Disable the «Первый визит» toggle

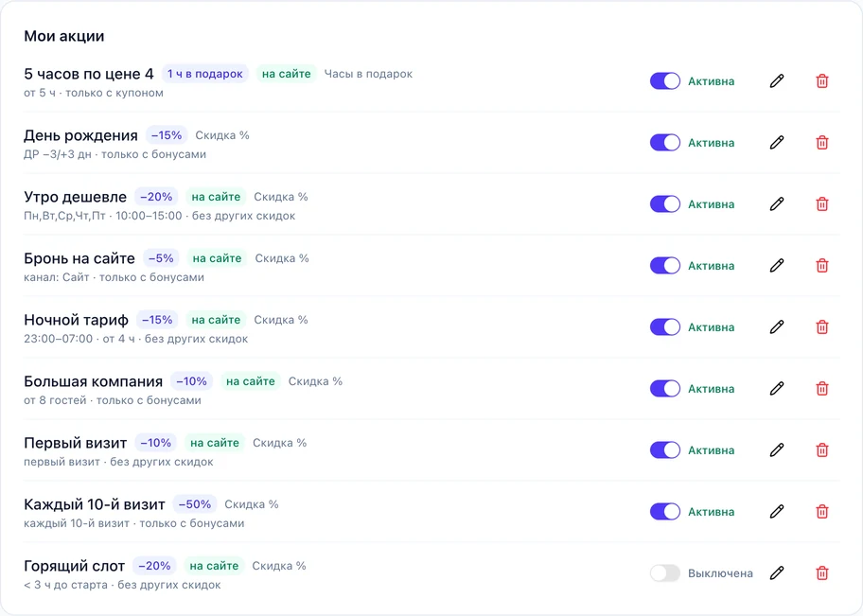click(x=665, y=450)
